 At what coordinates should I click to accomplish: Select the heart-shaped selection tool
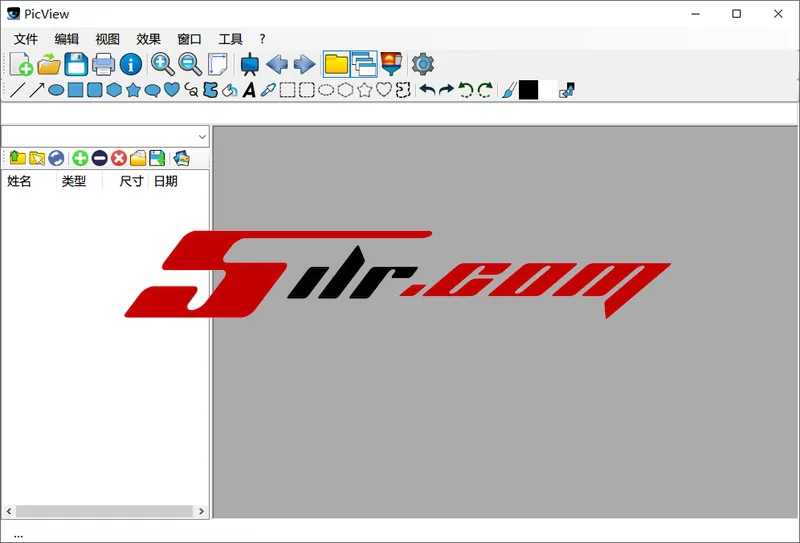(384, 90)
